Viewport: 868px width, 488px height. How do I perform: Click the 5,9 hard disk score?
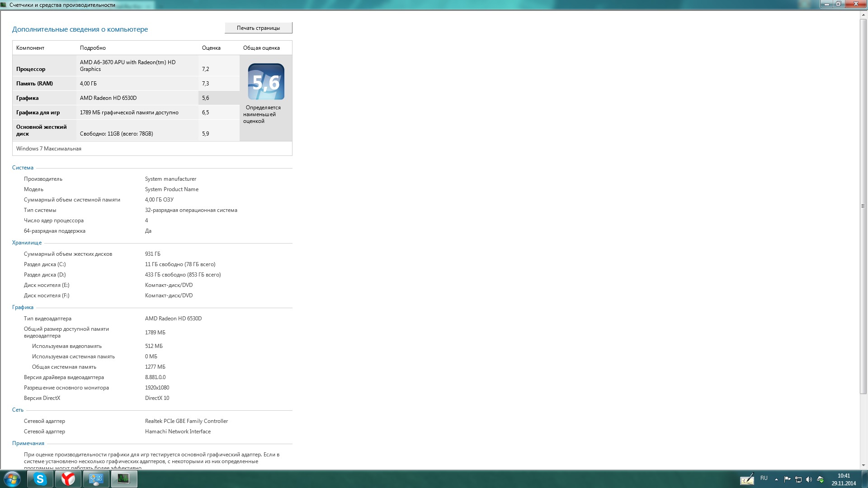[205, 134]
